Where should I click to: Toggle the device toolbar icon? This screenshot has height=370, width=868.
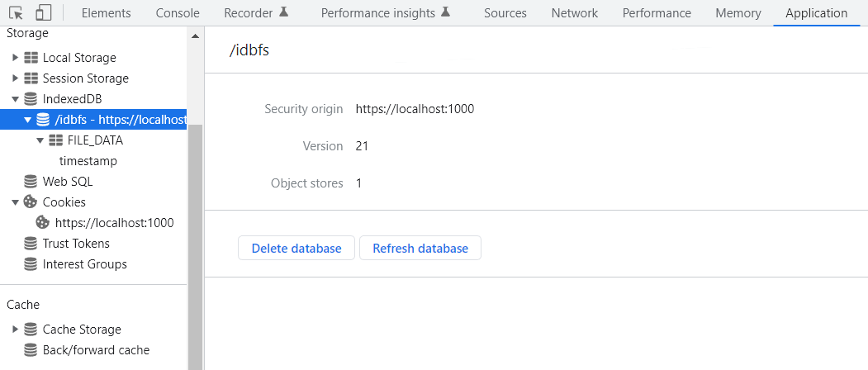43,13
